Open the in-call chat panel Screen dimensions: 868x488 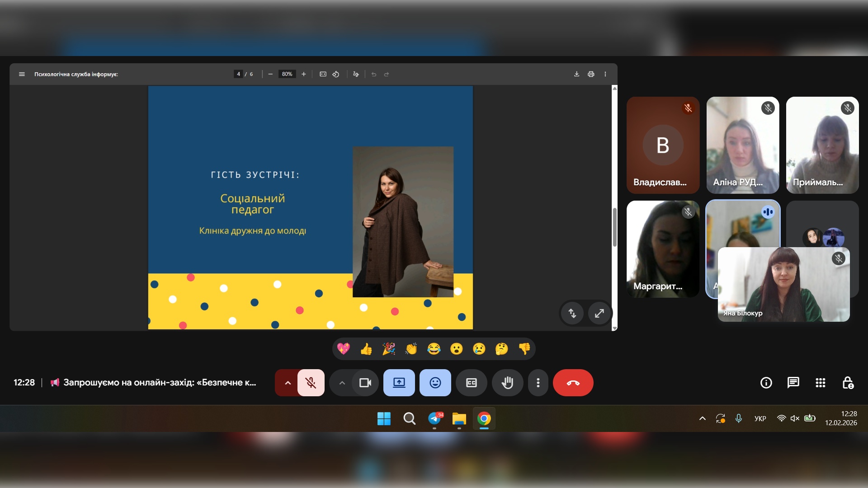pyautogui.click(x=793, y=383)
